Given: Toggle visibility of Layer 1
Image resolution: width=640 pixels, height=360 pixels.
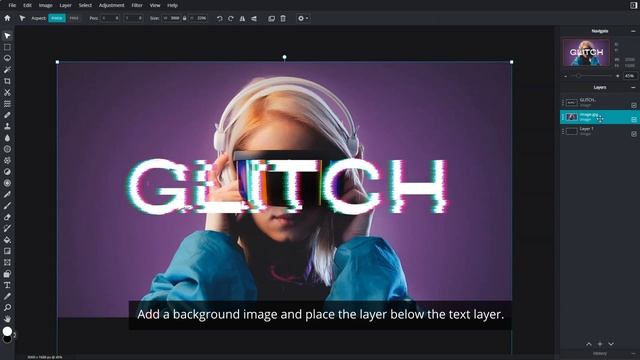Looking at the screenshot, I should point(634,134).
